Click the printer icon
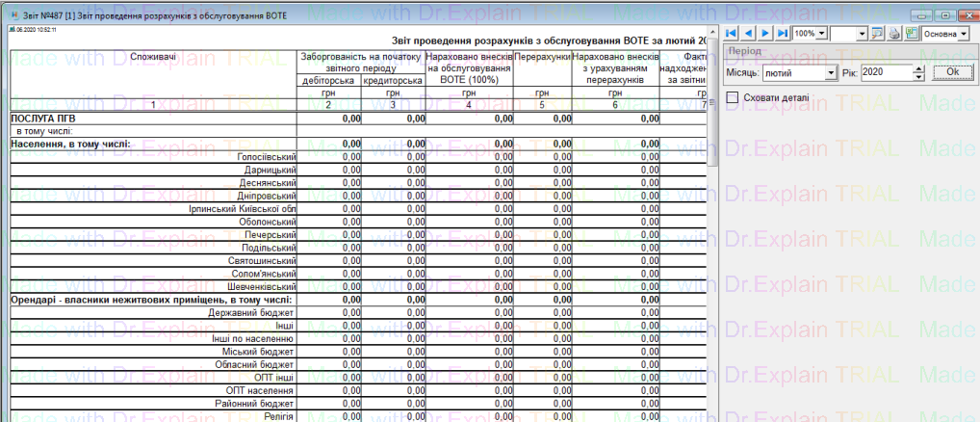The image size is (980, 422). point(894,33)
